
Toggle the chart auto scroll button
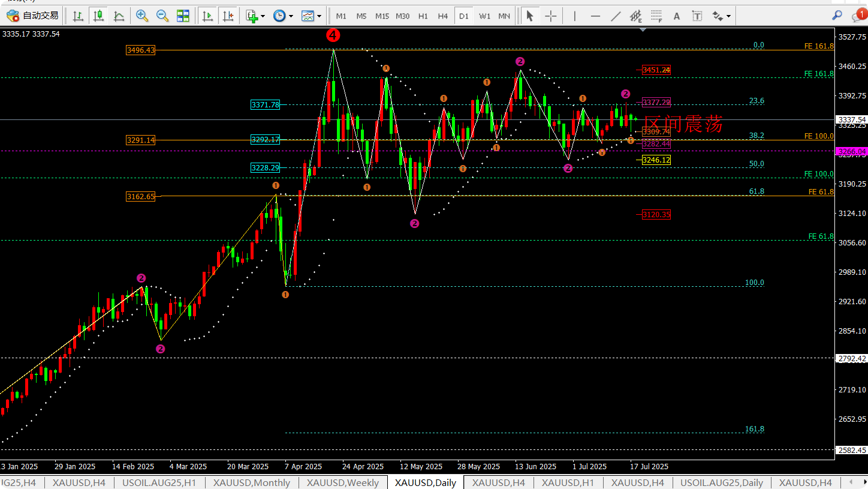coord(207,16)
